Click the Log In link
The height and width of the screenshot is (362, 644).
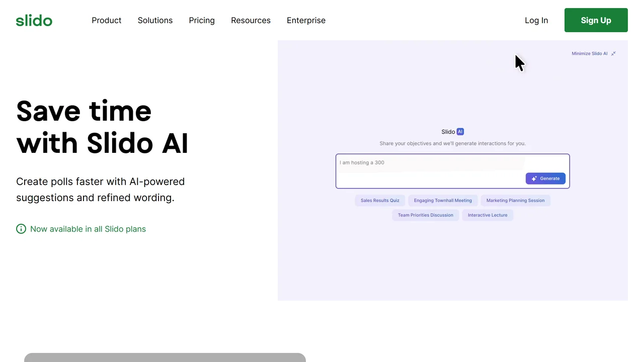pyautogui.click(x=536, y=20)
